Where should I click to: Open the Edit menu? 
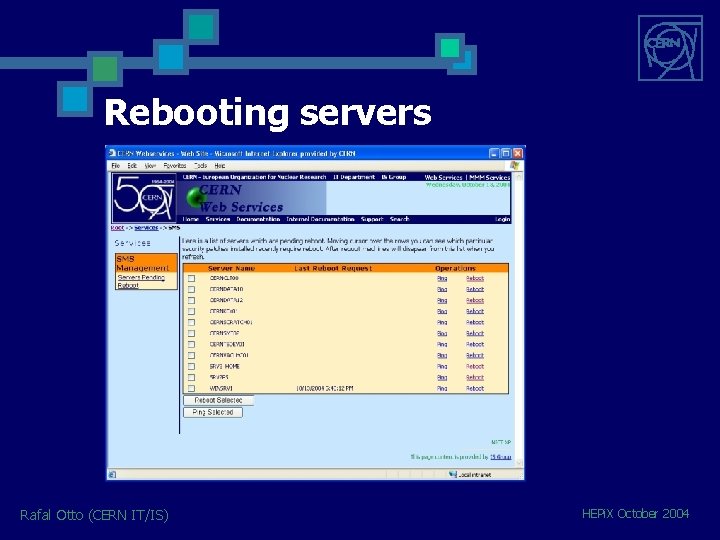tap(132, 166)
